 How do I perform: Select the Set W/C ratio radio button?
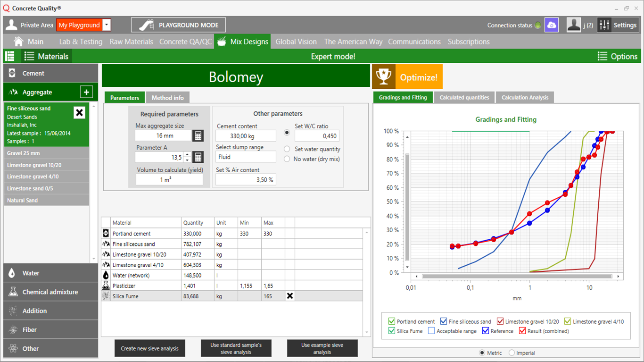pyautogui.click(x=287, y=133)
